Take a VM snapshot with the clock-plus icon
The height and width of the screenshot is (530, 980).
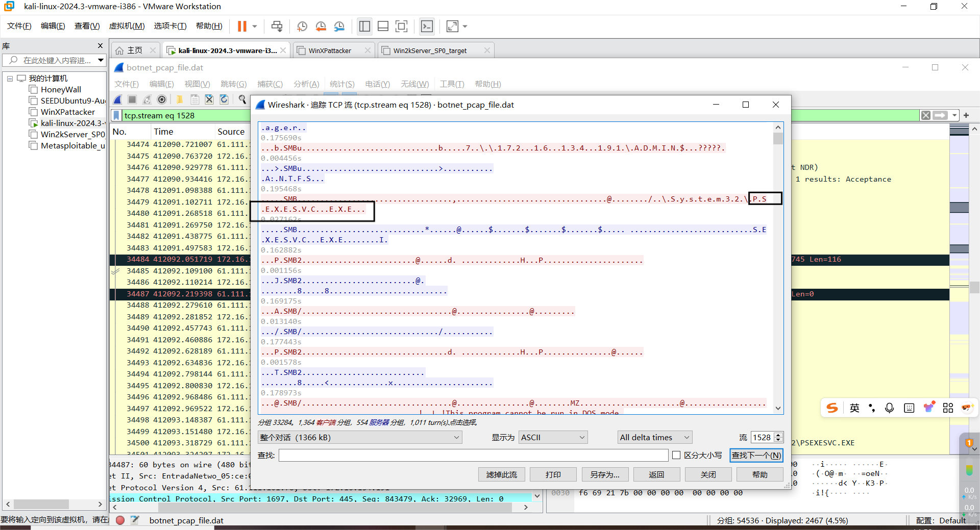[302, 26]
